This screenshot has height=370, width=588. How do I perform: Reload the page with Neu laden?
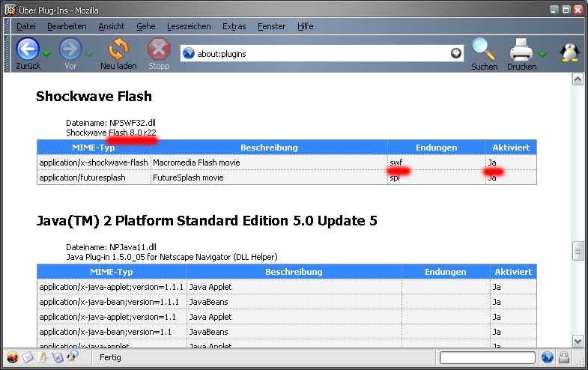click(x=118, y=53)
